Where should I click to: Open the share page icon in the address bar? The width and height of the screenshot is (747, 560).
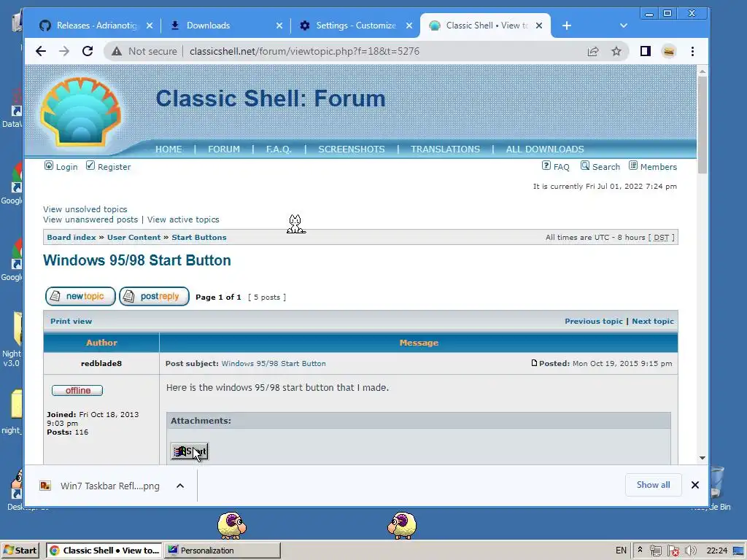[593, 52]
